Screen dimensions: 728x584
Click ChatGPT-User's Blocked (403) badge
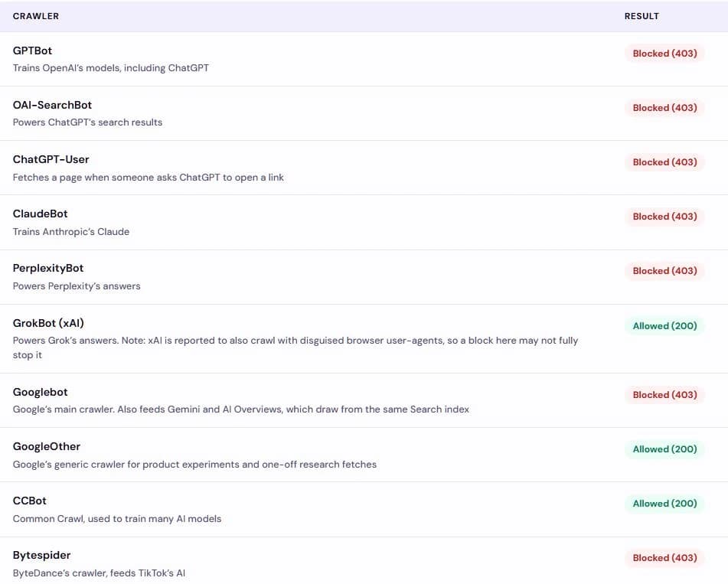tap(664, 162)
